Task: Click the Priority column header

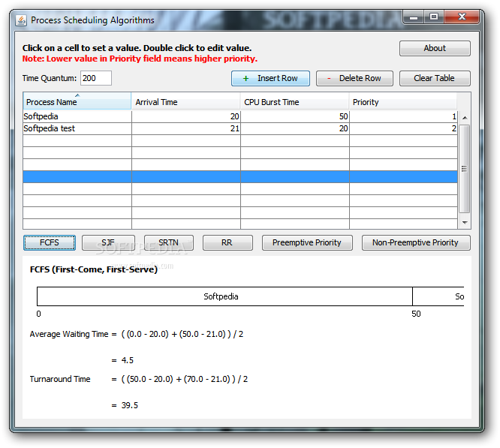Action: point(403,101)
